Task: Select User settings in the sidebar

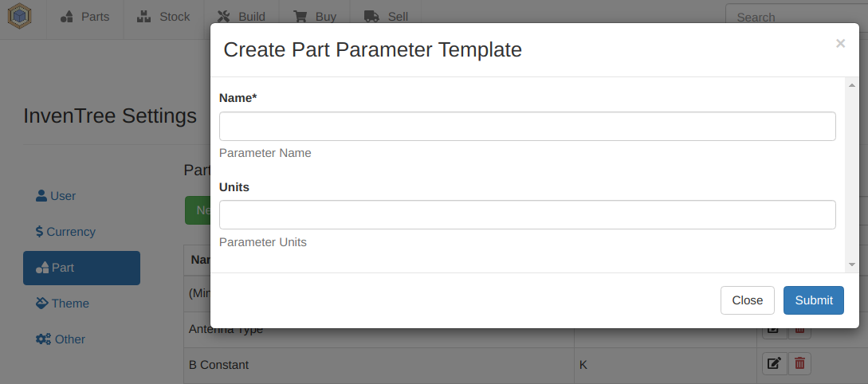Action: 57,196
